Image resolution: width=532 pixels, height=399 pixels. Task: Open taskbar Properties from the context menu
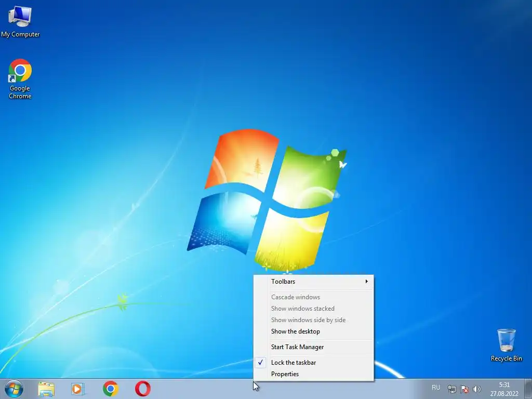[x=313, y=374]
